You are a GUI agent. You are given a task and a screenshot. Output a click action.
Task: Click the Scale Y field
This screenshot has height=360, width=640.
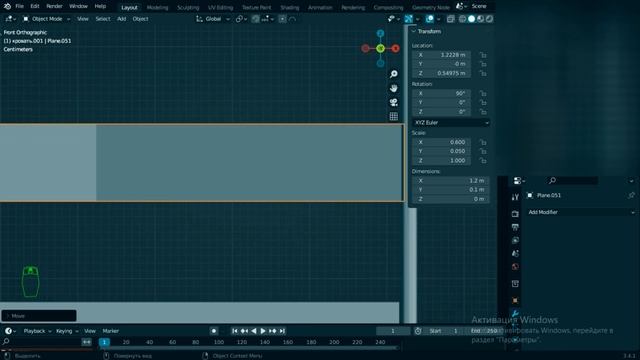click(x=441, y=151)
